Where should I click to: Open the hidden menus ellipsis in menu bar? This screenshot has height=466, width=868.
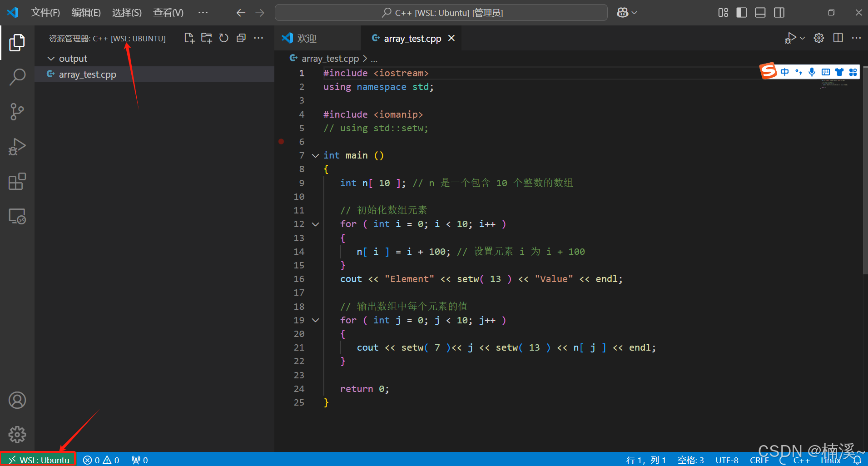pyautogui.click(x=203, y=13)
